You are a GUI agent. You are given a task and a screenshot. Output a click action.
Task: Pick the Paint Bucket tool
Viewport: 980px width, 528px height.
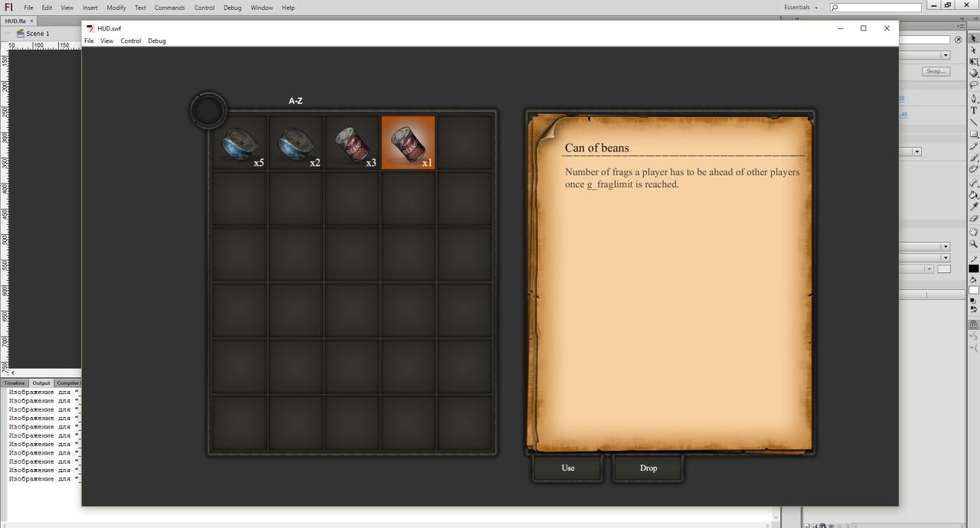point(974,194)
